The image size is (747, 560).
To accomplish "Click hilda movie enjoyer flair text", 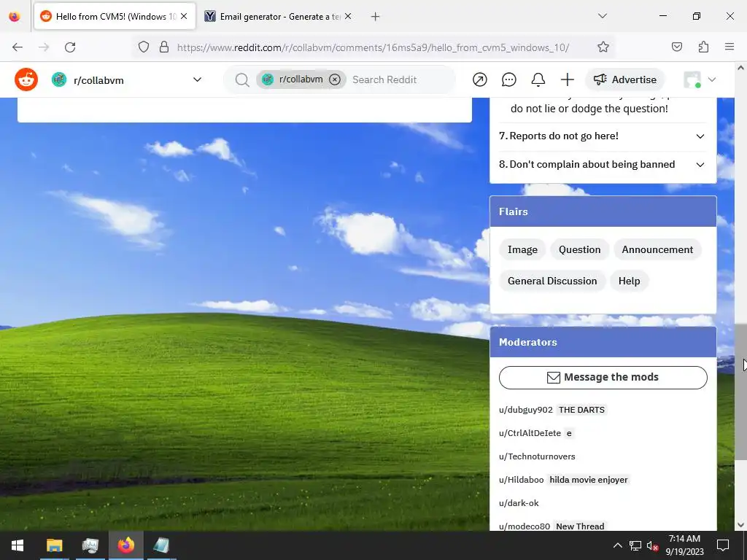I will (x=589, y=480).
